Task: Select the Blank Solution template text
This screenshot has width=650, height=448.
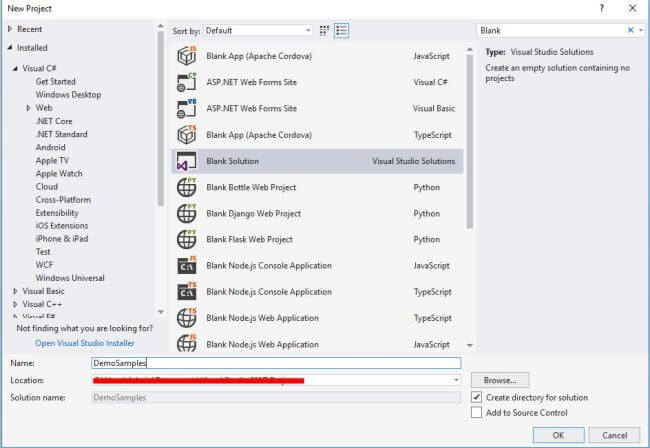Action: pyautogui.click(x=233, y=161)
